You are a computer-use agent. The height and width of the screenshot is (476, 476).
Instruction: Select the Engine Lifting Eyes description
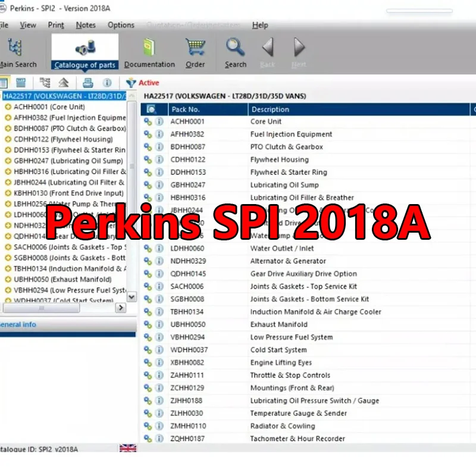click(x=281, y=362)
